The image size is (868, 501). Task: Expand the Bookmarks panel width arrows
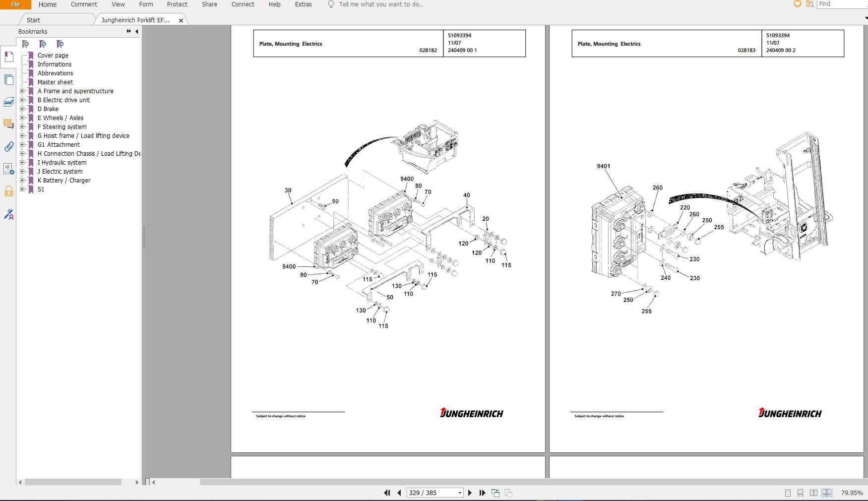click(x=129, y=31)
